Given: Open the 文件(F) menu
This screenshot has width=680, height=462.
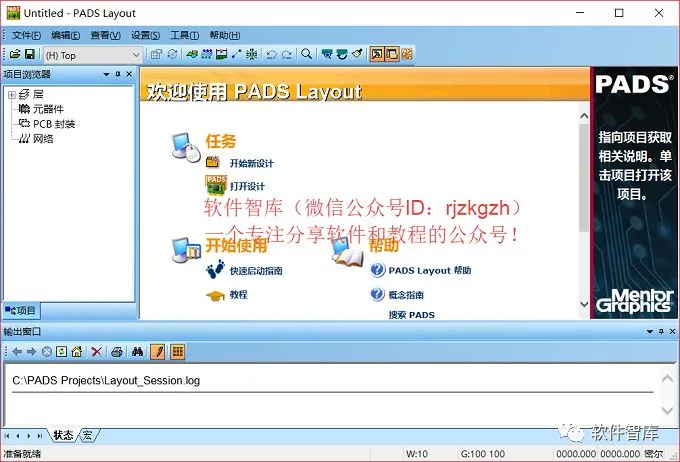Looking at the screenshot, I should tap(26, 36).
